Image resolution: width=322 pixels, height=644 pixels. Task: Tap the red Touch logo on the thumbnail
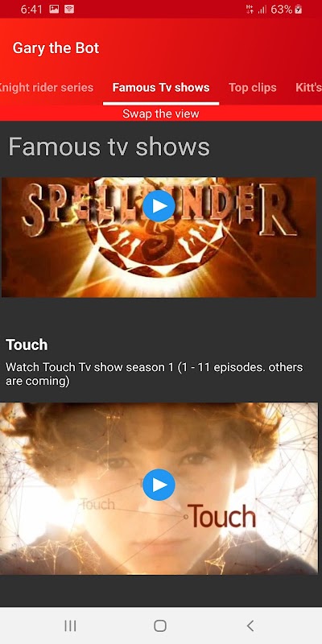[x=222, y=516]
